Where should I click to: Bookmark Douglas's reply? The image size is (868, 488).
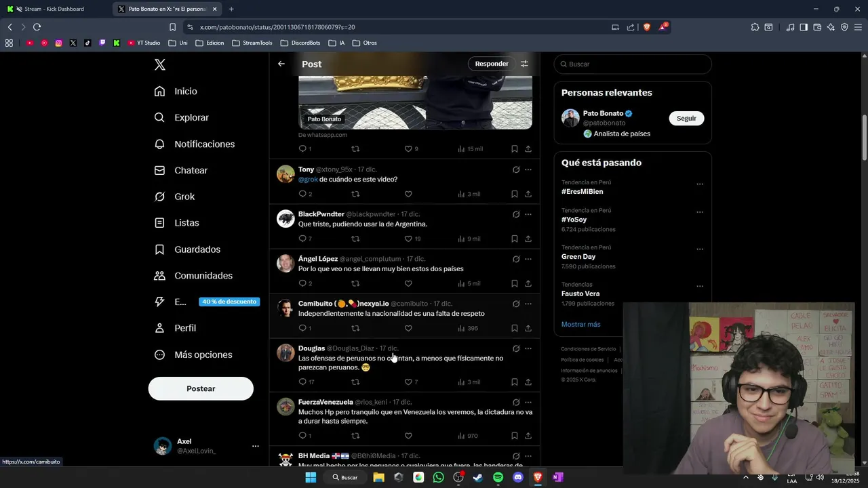point(515,382)
